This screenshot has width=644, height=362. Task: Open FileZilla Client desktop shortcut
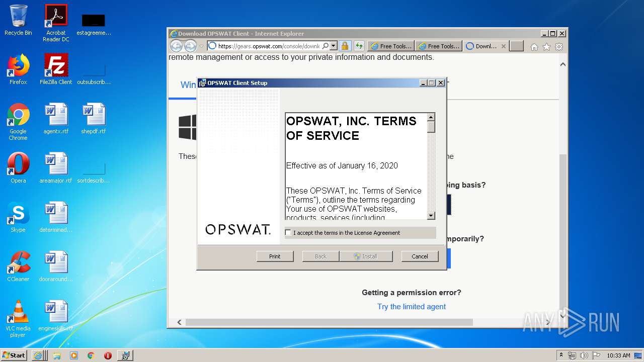(x=56, y=69)
